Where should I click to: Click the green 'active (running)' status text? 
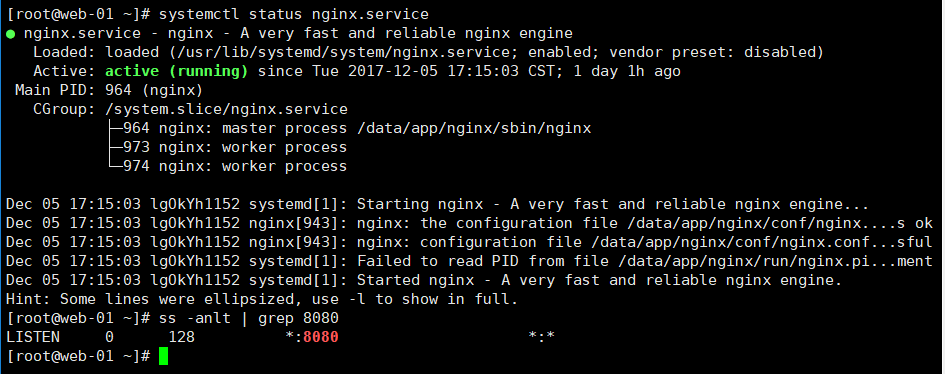(x=177, y=71)
